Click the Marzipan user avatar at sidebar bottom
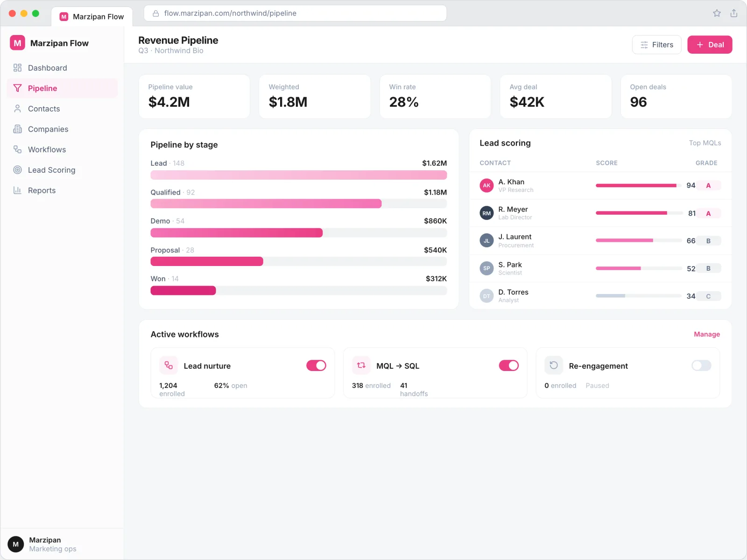The image size is (747, 560). (16, 544)
